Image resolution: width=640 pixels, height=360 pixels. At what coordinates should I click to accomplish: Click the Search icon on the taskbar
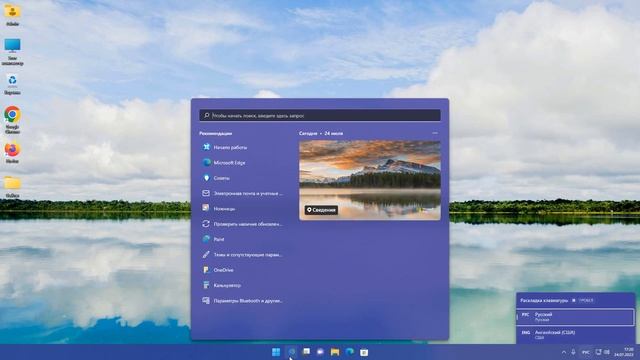(291, 352)
